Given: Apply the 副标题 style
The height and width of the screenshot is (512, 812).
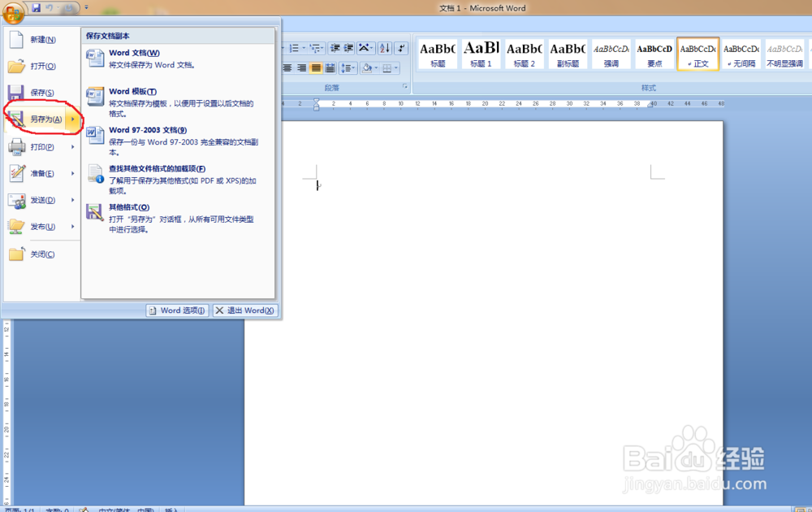Looking at the screenshot, I should 568,54.
